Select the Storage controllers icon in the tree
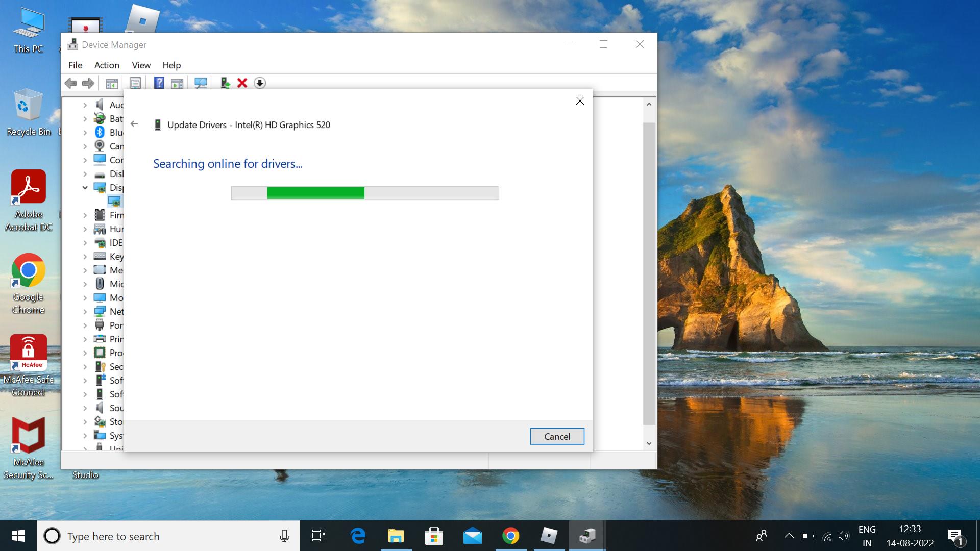 (100, 421)
